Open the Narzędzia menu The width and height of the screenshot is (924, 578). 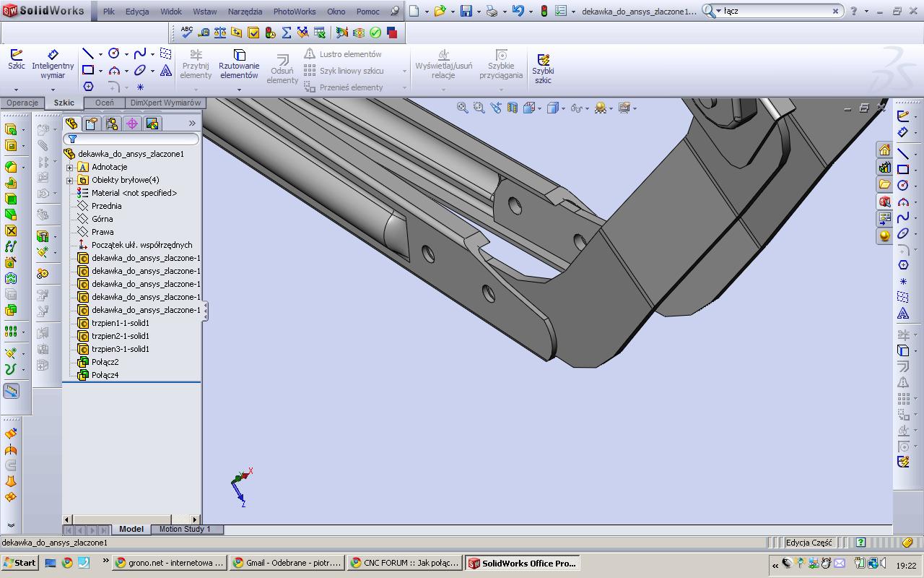[245, 12]
